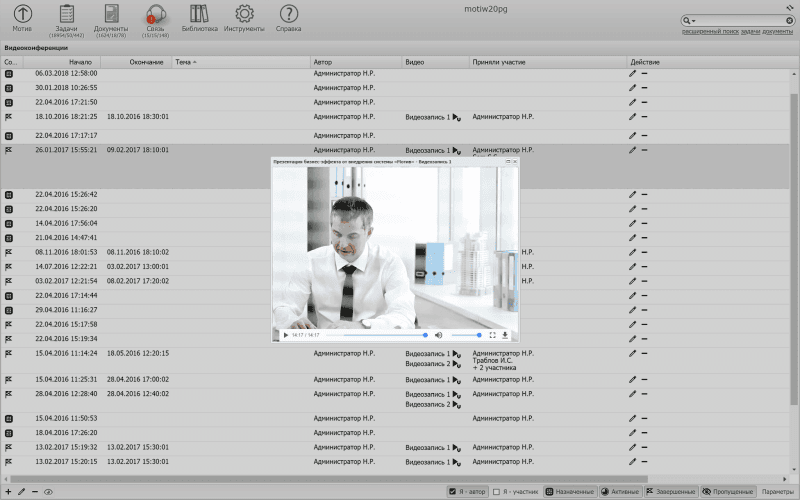800x500 pixels.
Task: Download the video using player download icon
Action: pos(505,335)
